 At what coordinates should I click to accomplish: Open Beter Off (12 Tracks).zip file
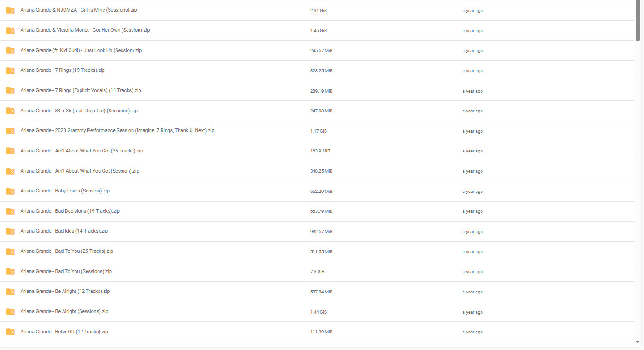pyautogui.click(x=64, y=332)
